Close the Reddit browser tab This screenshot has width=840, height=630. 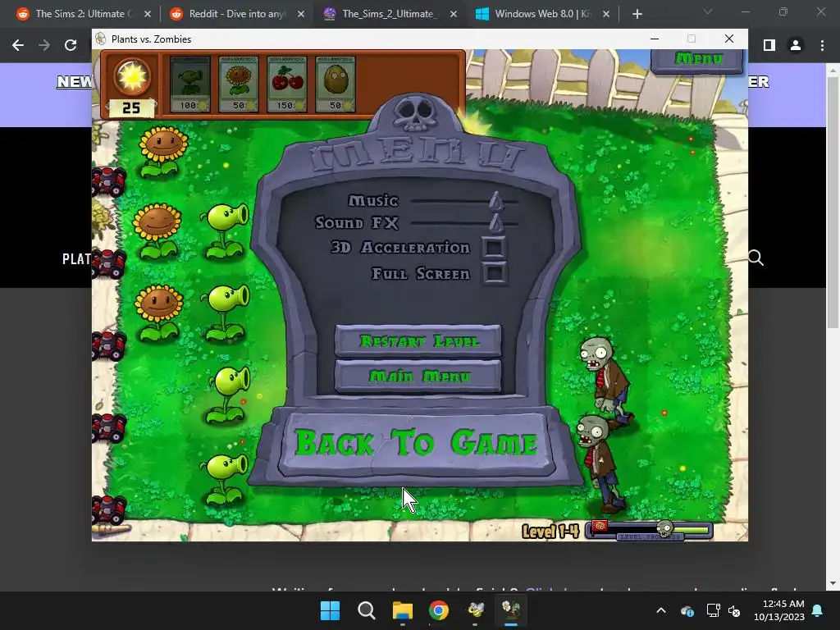tap(300, 14)
